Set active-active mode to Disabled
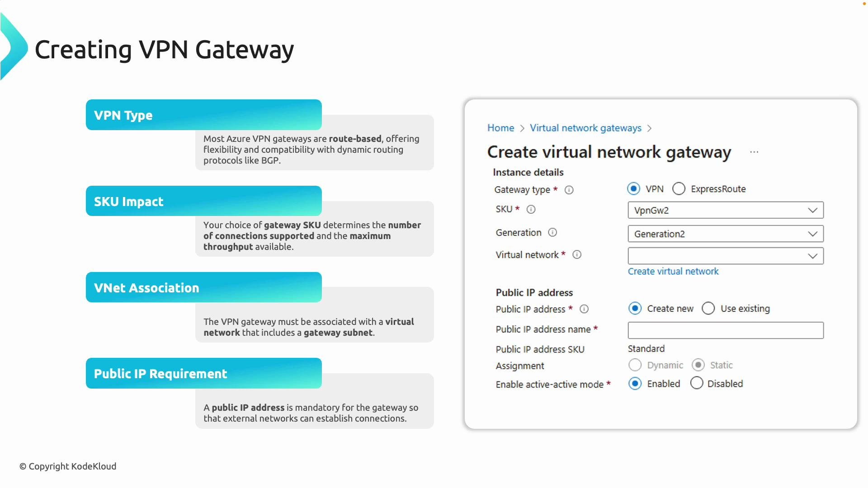The height and width of the screenshot is (488, 868). tap(697, 383)
